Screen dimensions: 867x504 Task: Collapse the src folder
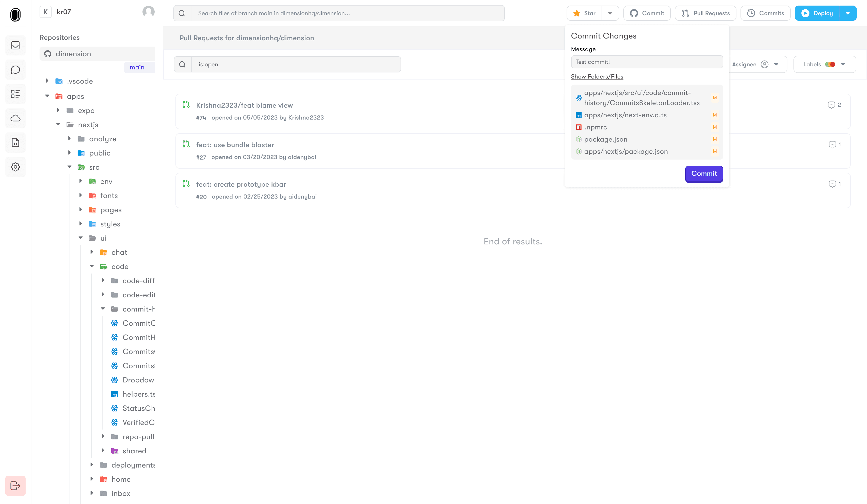tap(69, 167)
